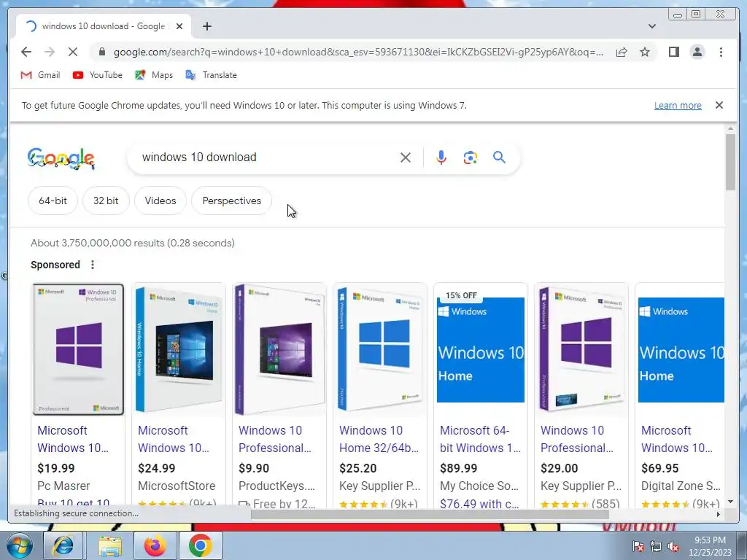Open the $24.99 MicrosoftStore product link
The height and width of the screenshot is (560, 747).
(174, 439)
